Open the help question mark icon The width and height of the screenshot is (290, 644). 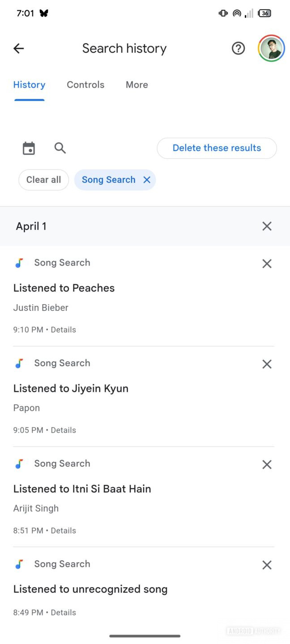tap(238, 48)
